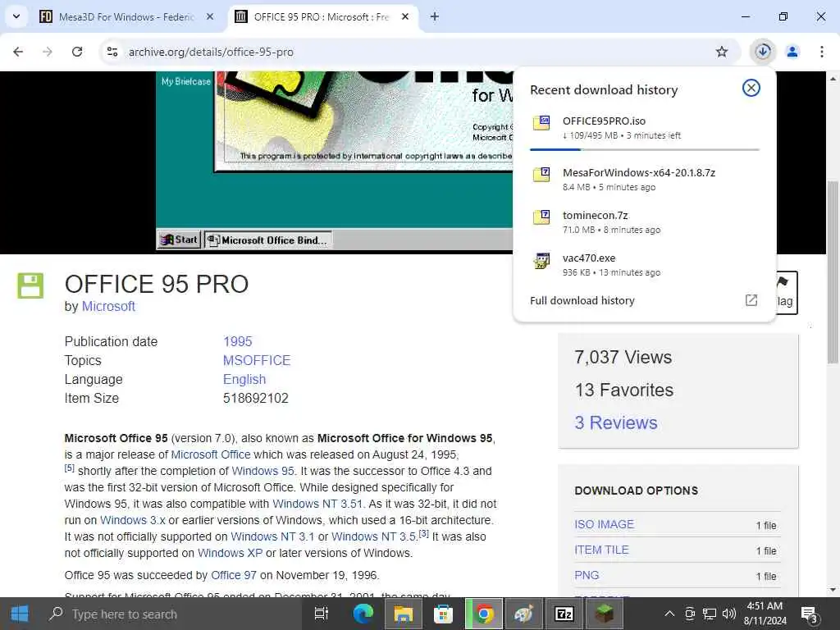Go forward in browser history

pos(48,52)
